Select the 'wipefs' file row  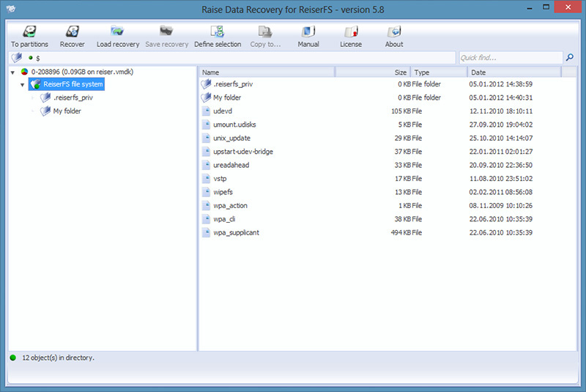click(x=387, y=192)
